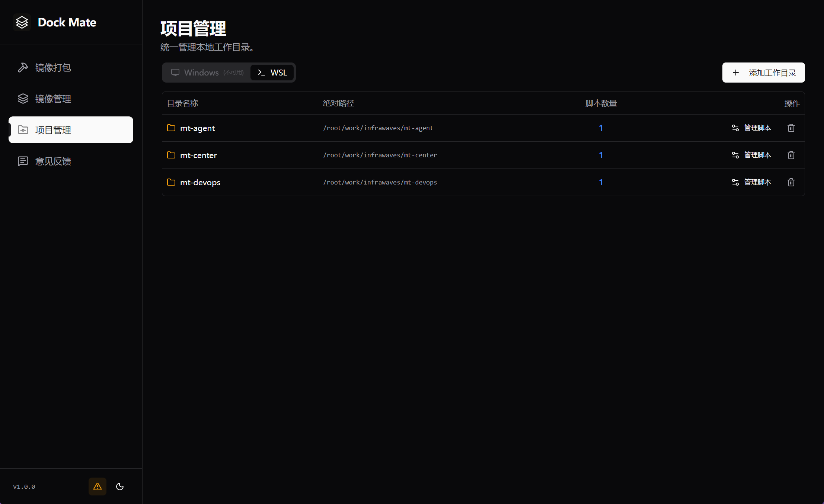Toggle dark mode with the moon icon
The image size is (824, 504).
pos(119,487)
